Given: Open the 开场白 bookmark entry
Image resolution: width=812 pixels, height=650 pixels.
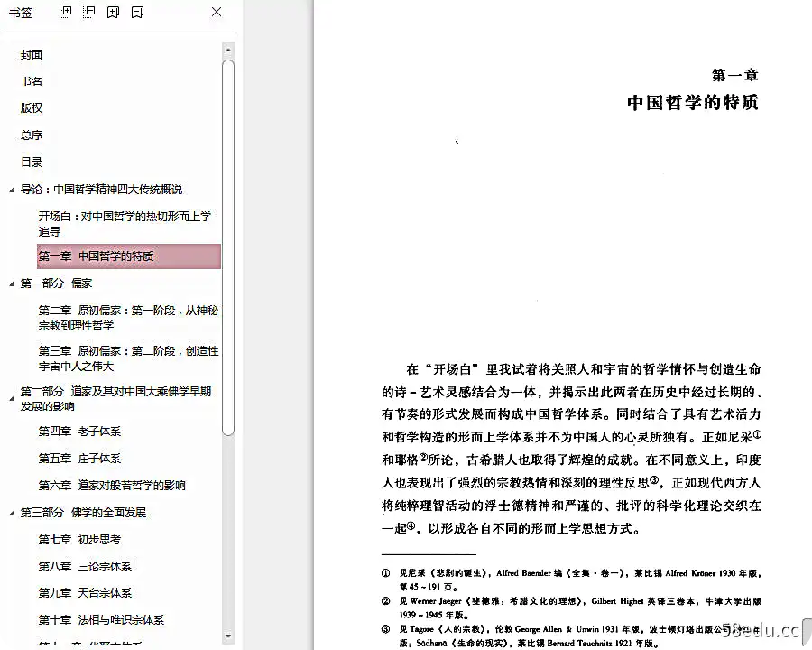Looking at the screenshot, I should pyautogui.click(x=125, y=223).
